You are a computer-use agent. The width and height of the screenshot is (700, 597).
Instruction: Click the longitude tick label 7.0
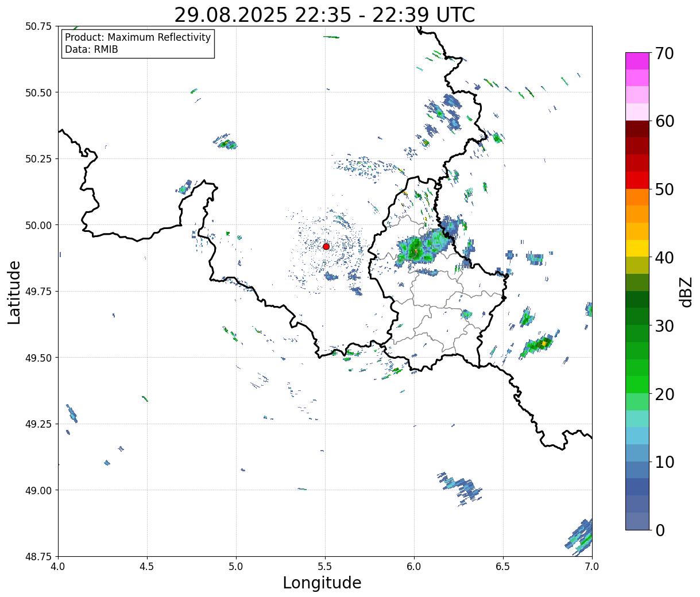pyautogui.click(x=592, y=567)
